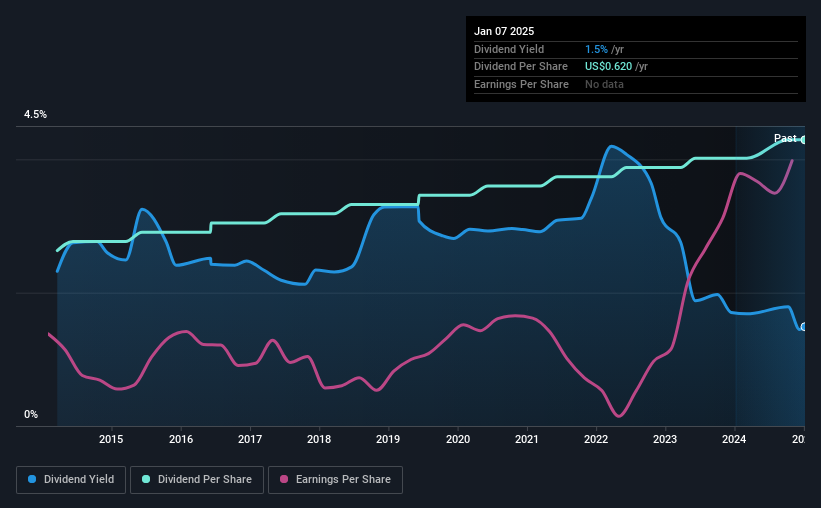Click the teal endpoint marker beside Past label
The height and width of the screenshot is (508, 821).
(803, 140)
